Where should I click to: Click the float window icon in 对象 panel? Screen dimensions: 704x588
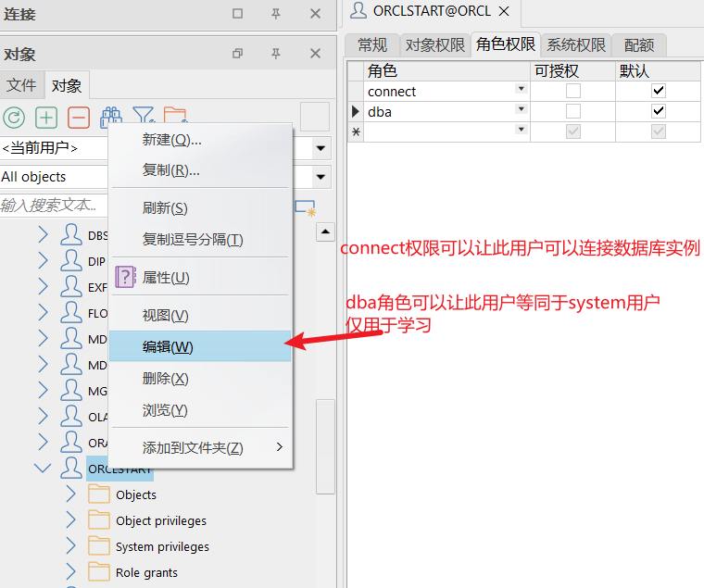click(237, 54)
